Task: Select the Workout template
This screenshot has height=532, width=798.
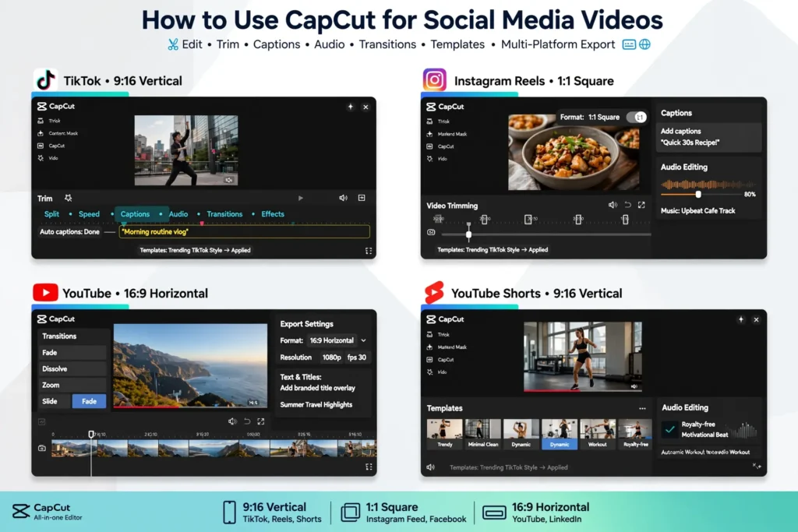Action: point(598,434)
